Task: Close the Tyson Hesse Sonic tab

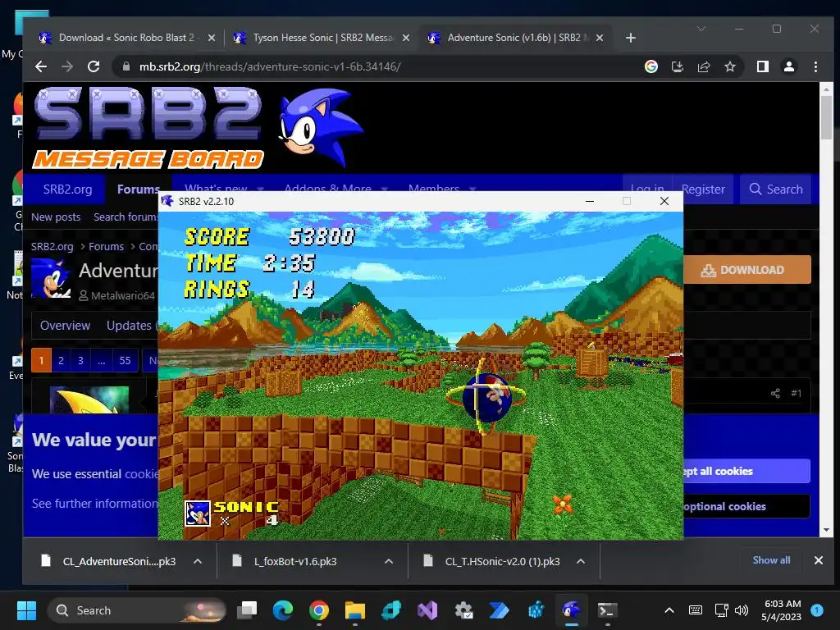Action: click(x=405, y=38)
